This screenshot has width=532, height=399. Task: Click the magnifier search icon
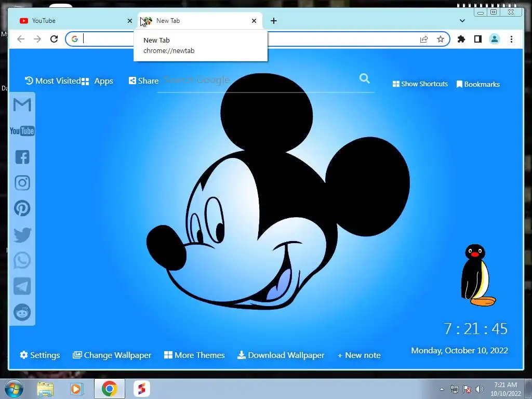click(x=364, y=78)
